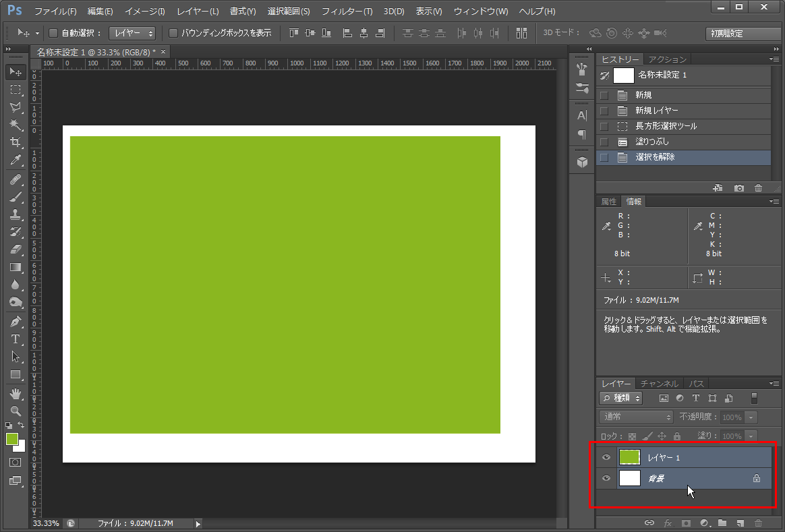Image resolution: width=785 pixels, height=532 pixels.
Task: Select the Horizontal Type tool
Action: pyautogui.click(x=16, y=339)
